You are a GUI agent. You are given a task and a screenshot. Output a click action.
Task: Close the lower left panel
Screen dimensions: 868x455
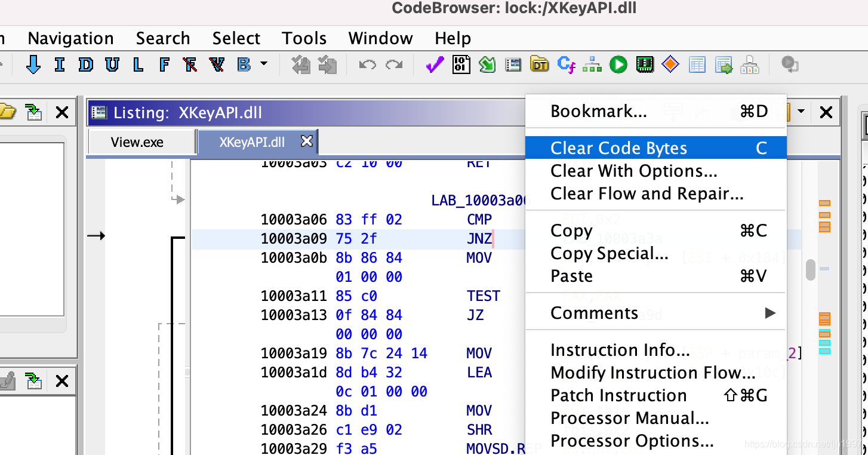[x=61, y=381]
